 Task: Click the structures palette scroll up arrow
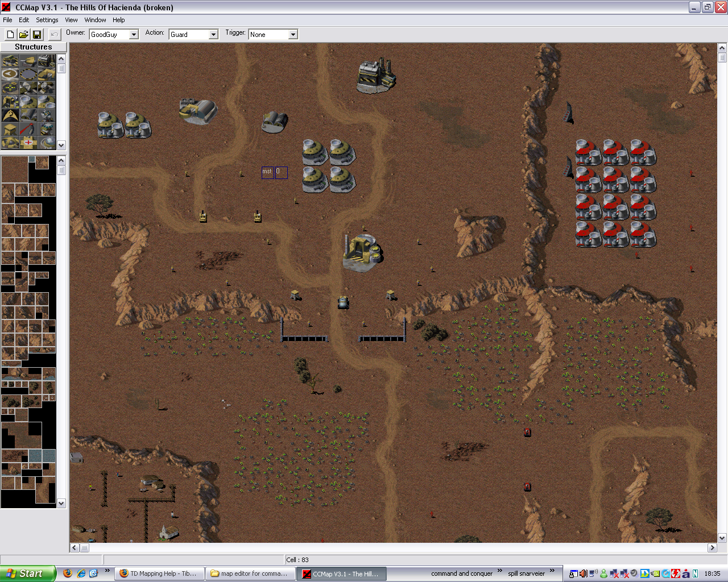click(x=61, y=59)
